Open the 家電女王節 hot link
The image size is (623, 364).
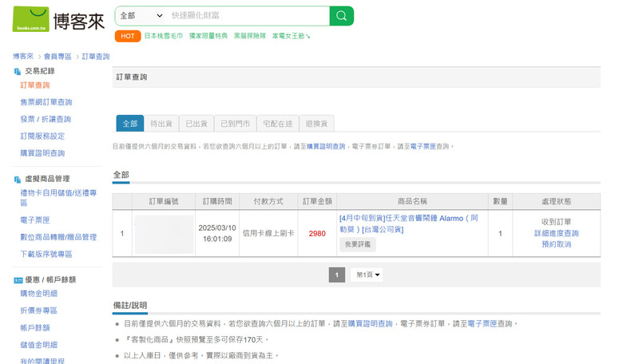click(x=291, y=36)
